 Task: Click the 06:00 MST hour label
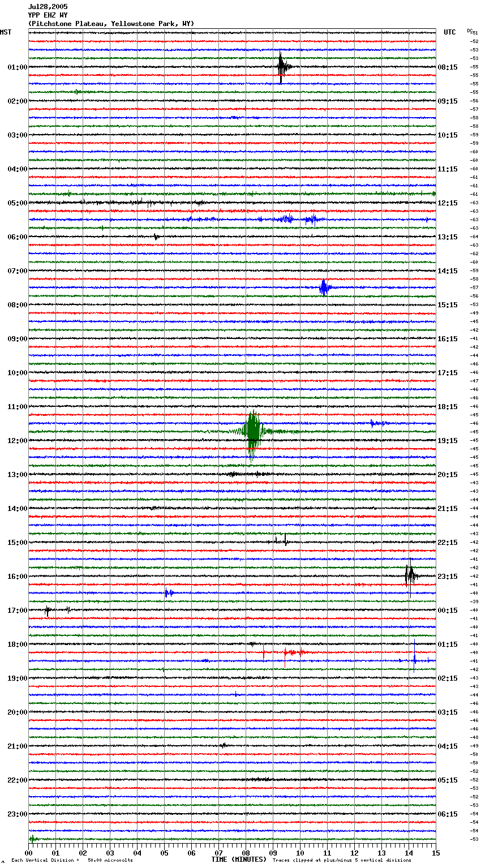18,237
